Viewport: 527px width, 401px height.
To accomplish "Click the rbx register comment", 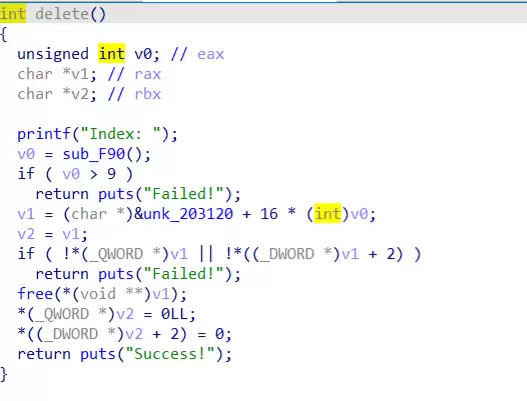I will (148, 94).
